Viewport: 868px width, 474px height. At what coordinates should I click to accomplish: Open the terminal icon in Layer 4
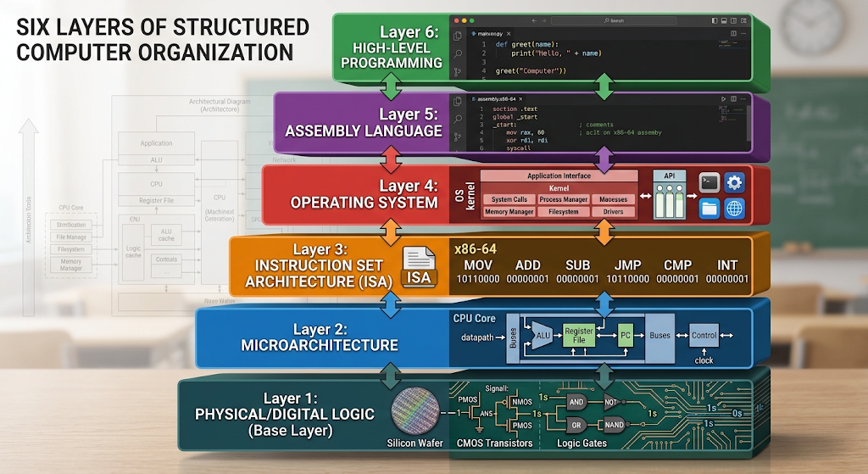tap(709, 182)
